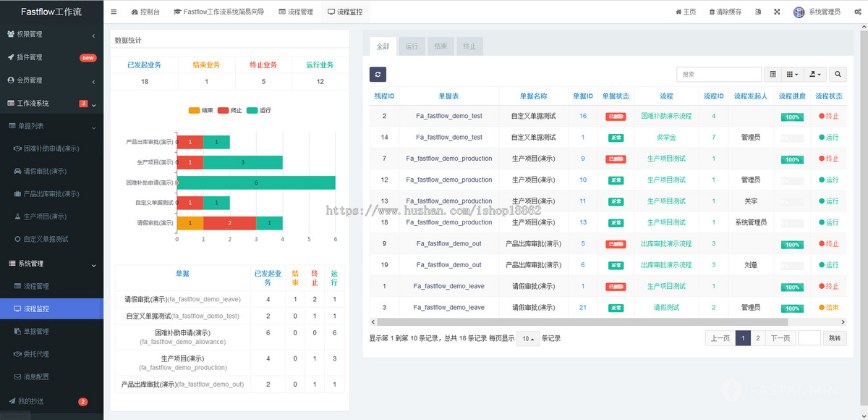Screen dimensions: 868x420
Task: Open the export dropdown in table toolbar
Action: coord(814,75)
